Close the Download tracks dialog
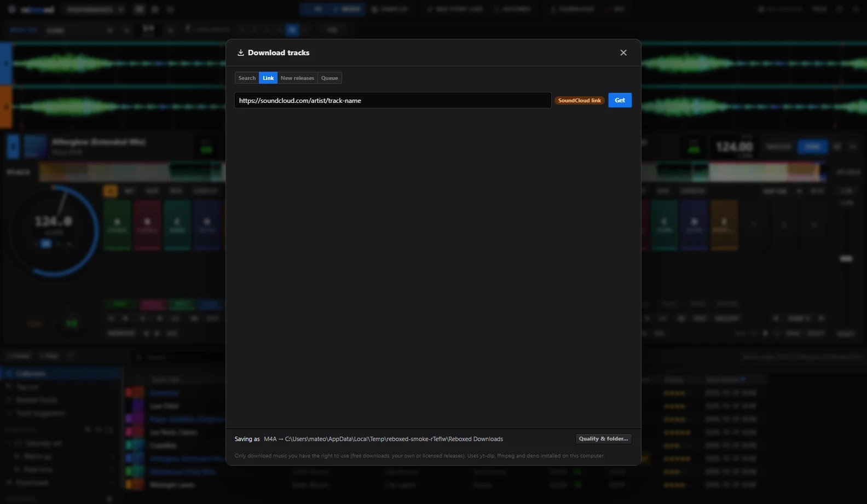This screenshot has width=867, height=504. click(x=623, y=53)
